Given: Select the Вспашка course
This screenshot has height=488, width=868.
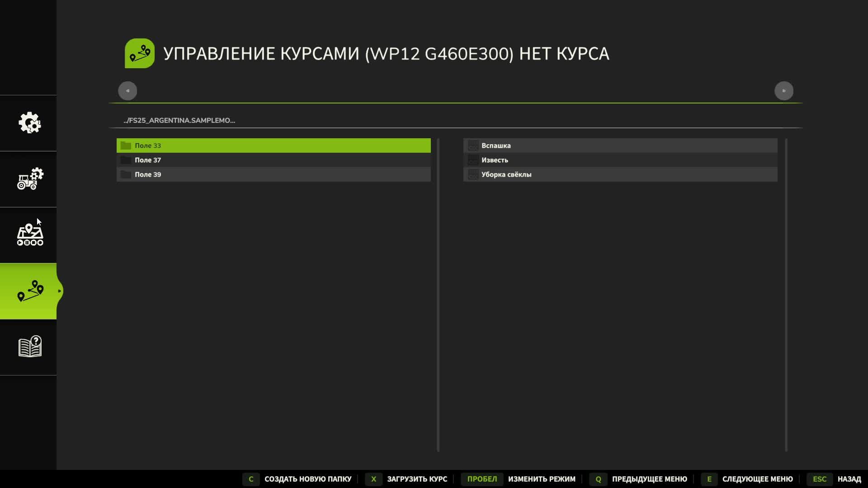Looking at the screenshot, I should click(x=620, y=145).
